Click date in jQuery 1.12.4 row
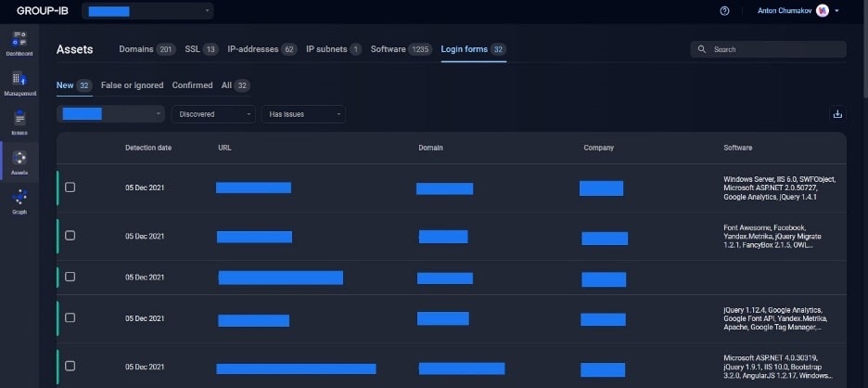The height and width of the screenshot is (388, 868). pos(145,318)
